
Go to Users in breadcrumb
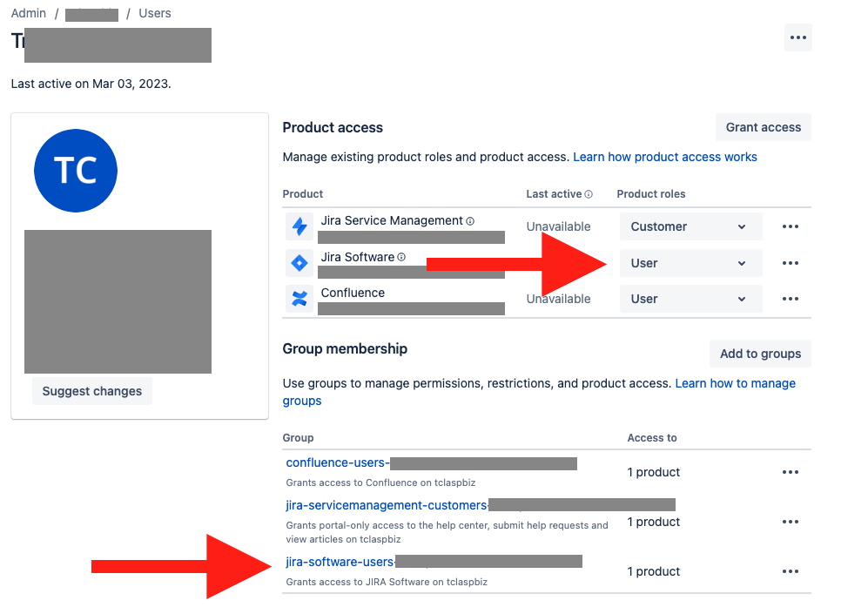pyautogui.click(x=154, y=13)
